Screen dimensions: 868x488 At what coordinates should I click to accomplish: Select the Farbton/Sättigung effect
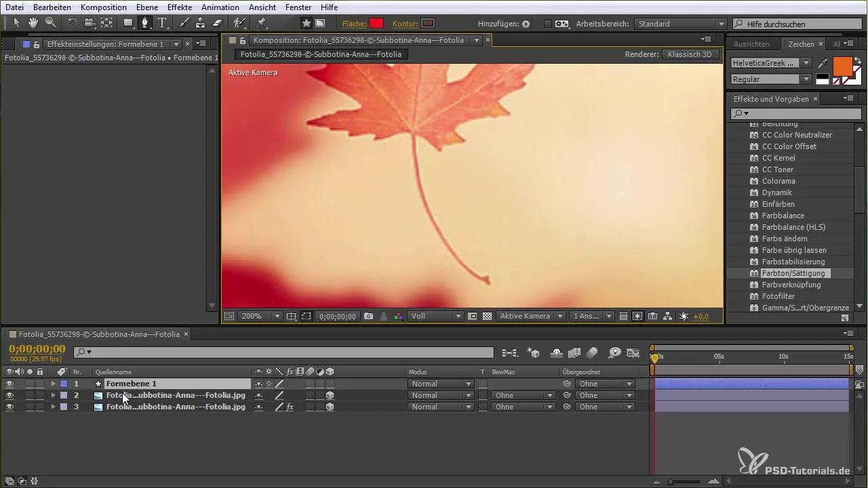(793, 273)
